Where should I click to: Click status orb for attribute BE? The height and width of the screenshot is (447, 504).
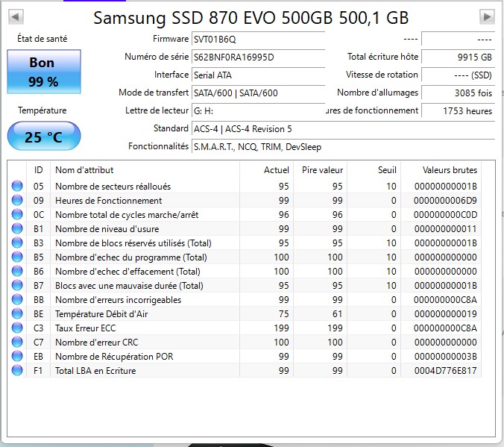pyautogui.click(x=17, y=313)
